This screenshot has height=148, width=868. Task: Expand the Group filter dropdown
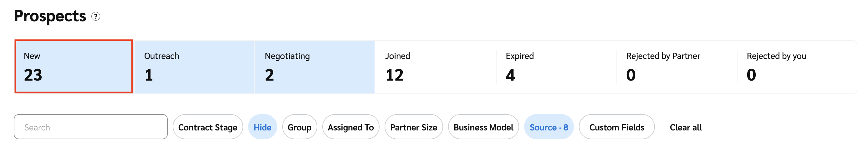[299, 127]
